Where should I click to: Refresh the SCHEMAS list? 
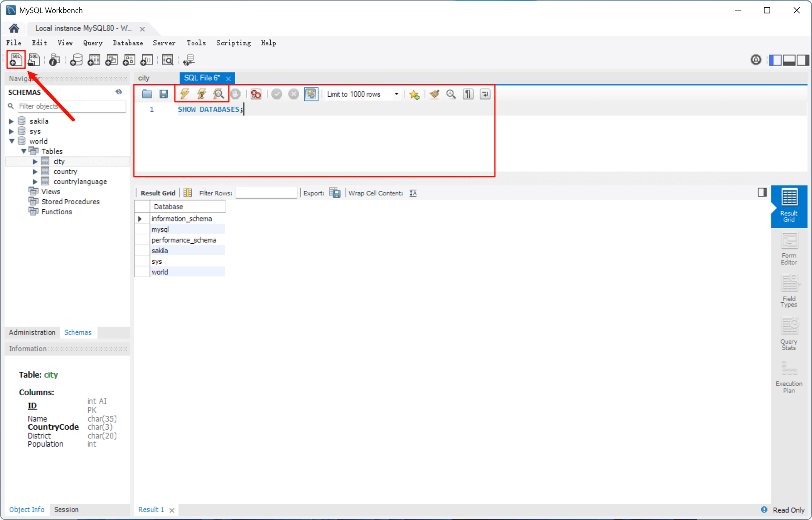click(119, 92)
